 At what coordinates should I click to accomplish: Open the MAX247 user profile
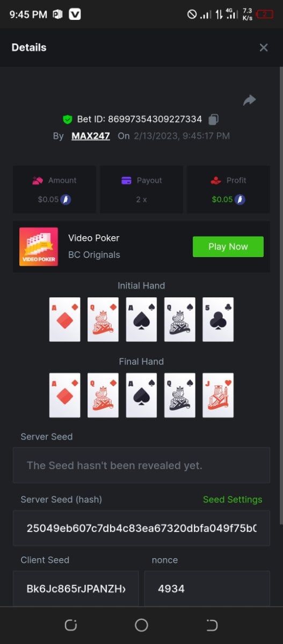point(91,136)
